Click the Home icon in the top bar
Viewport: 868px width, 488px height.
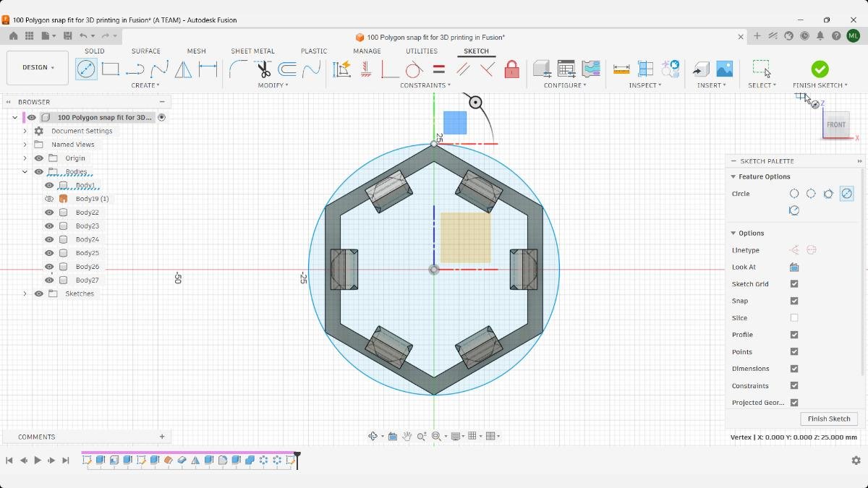13,36
